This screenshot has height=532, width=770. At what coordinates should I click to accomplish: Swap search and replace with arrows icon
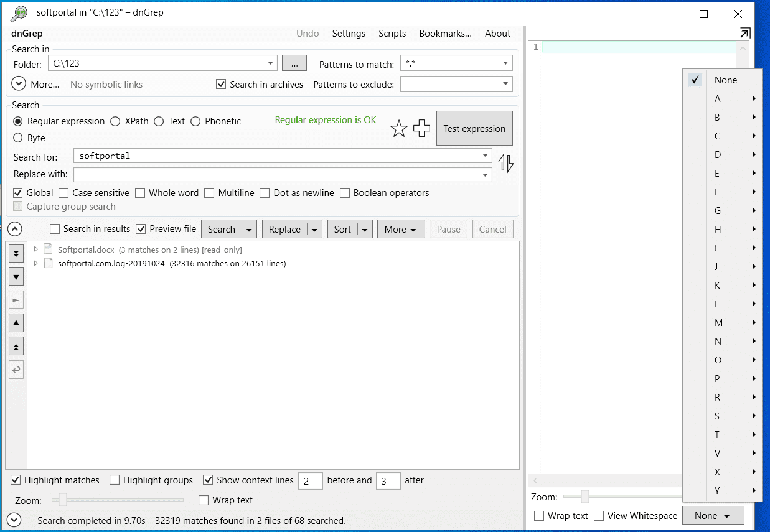point(506,164)
